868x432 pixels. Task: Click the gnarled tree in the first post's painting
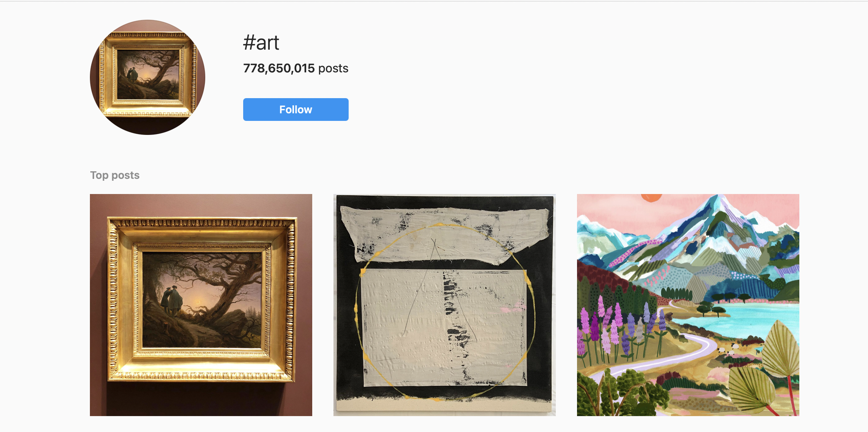click(224, 288)
